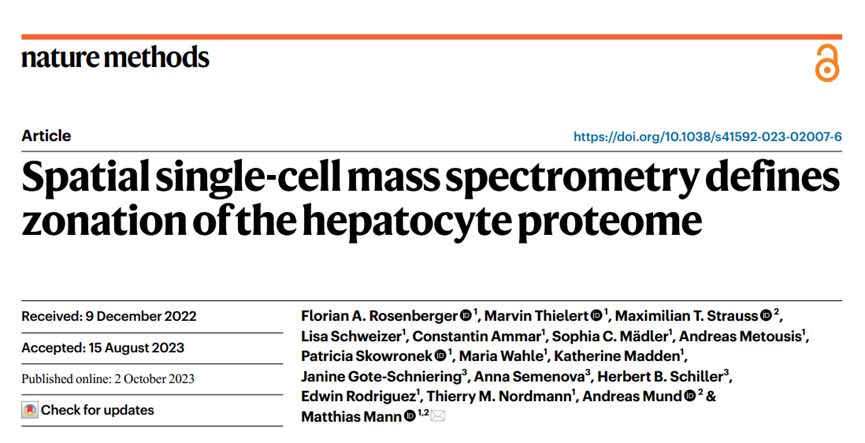Click the Published online: 2 October 2023 text
Image resolution: width=865 pixels, height=443 pixels.
pyautogui.click(x=108, y=378)
